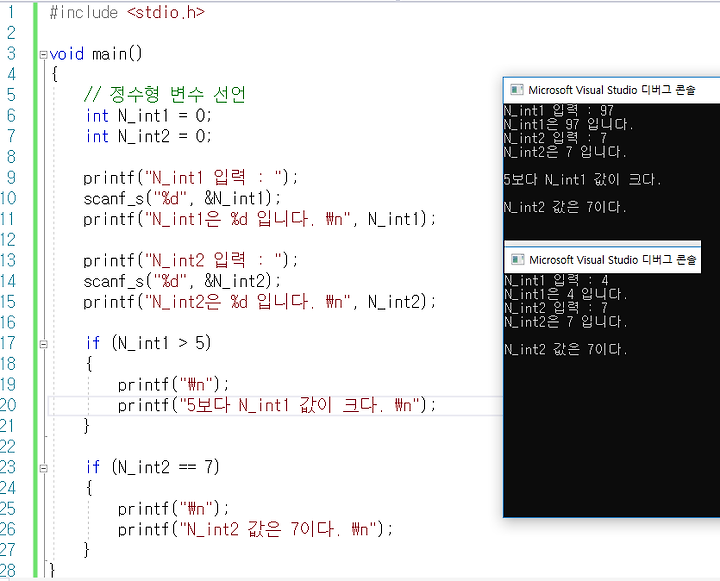Click the upper debug console window icon
720x581 pixels.
[x=517, y=90]
